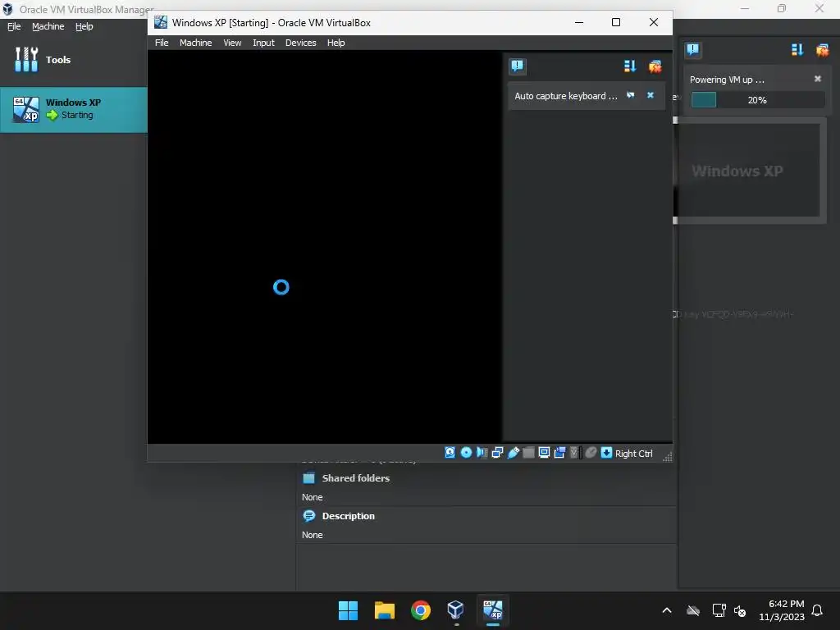Screen dimensions: 840x630
Task: Open the Input menu in VM window
Action: (x=263, y=43)
